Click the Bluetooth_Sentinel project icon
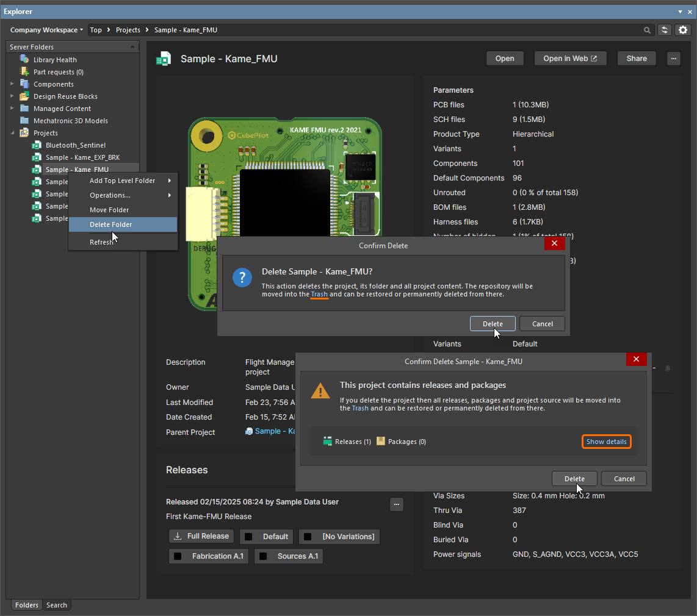The image size is (697, 616). click(37, 145)
